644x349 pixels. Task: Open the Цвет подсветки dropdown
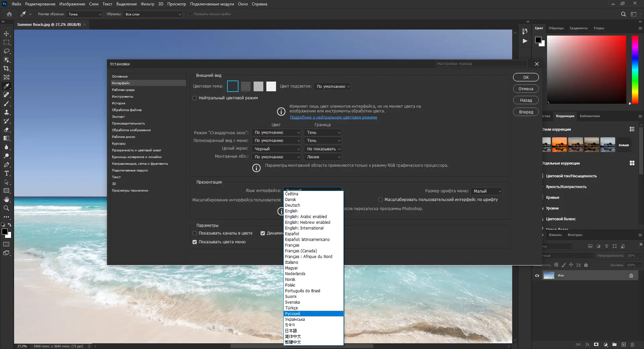click(333, 87)
